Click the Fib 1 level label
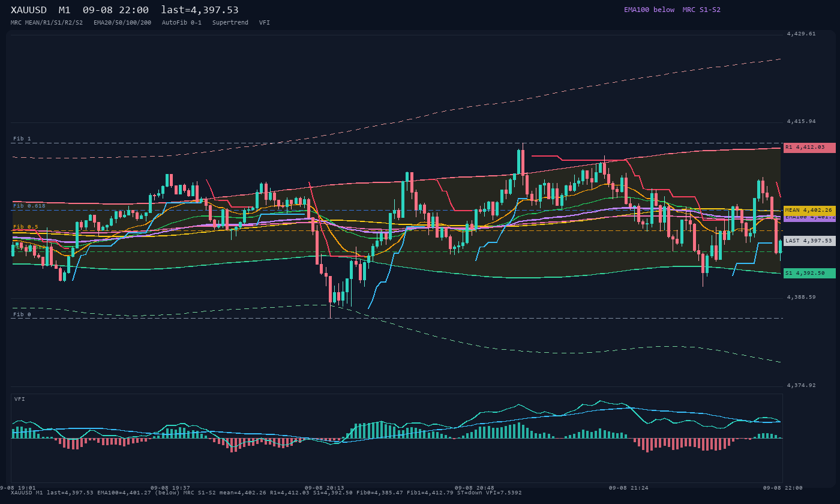Image resolution: width=840 pixels, height=504 pixels. [22, 139]
